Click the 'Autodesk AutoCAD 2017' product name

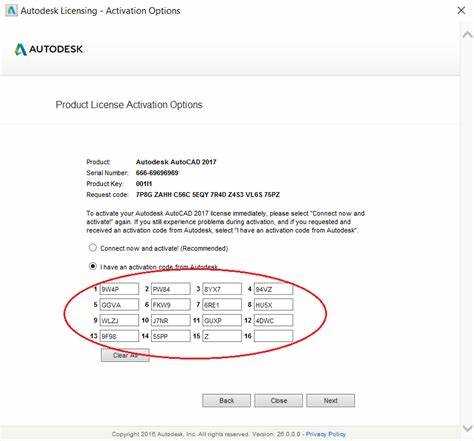(176, 162)
